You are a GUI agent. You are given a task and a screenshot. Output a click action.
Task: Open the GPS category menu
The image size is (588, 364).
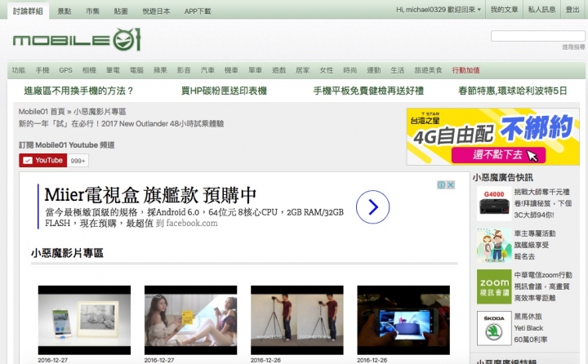click(x=65, y=70)
